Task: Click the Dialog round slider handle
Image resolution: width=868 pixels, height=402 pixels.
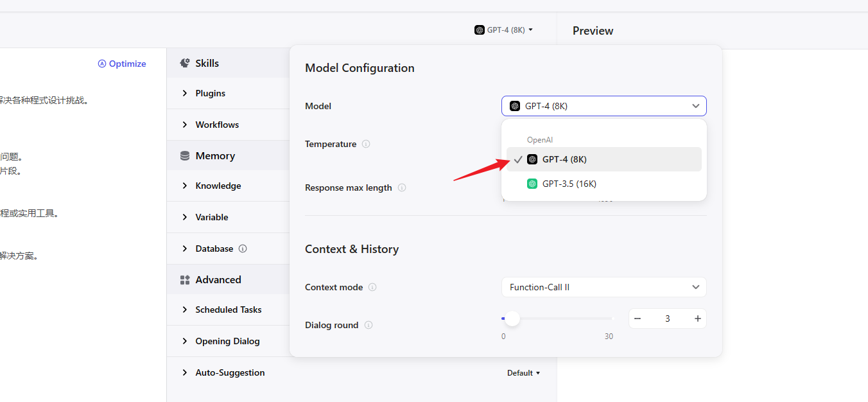Action: click(x=512, y=319)
